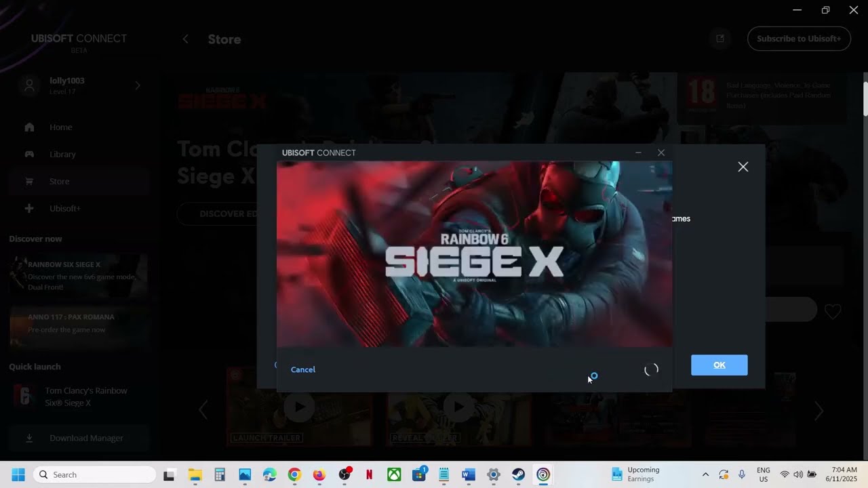This screenshot has width=868, height=488.
Task: Open Settings gear from taskbar
Action: click(x=494, y=474)
